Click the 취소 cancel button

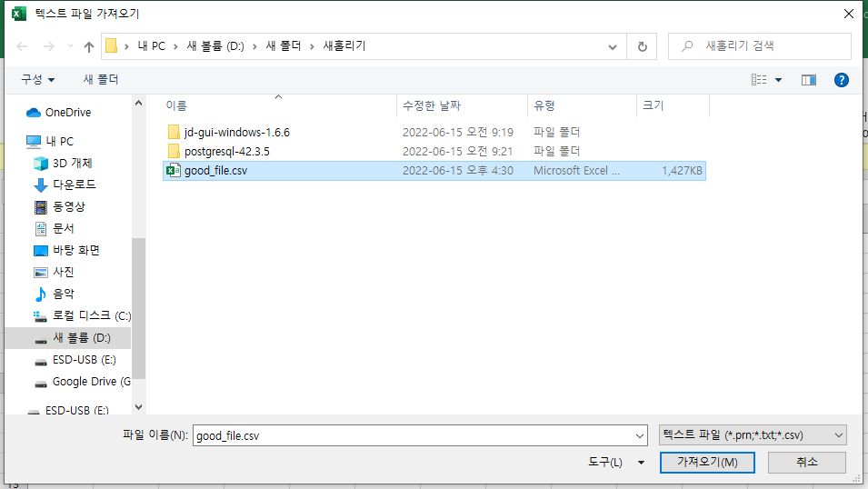pos(806,462)
